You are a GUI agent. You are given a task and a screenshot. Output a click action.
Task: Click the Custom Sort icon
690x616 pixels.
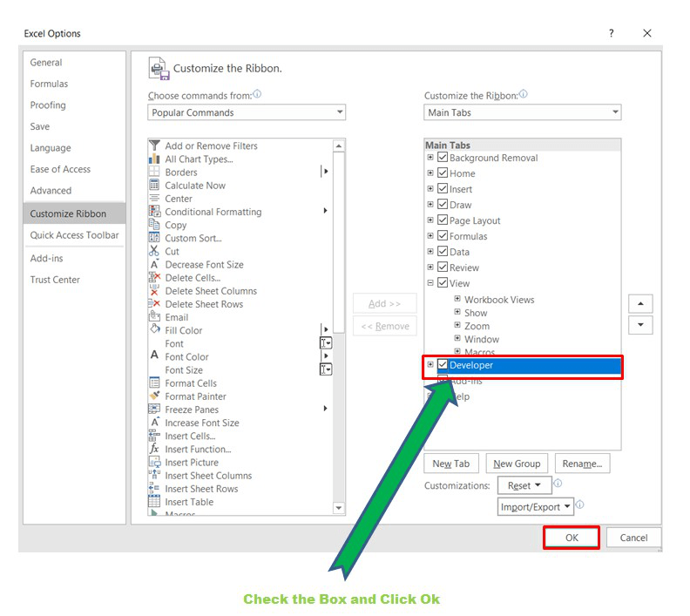(154, 238)
